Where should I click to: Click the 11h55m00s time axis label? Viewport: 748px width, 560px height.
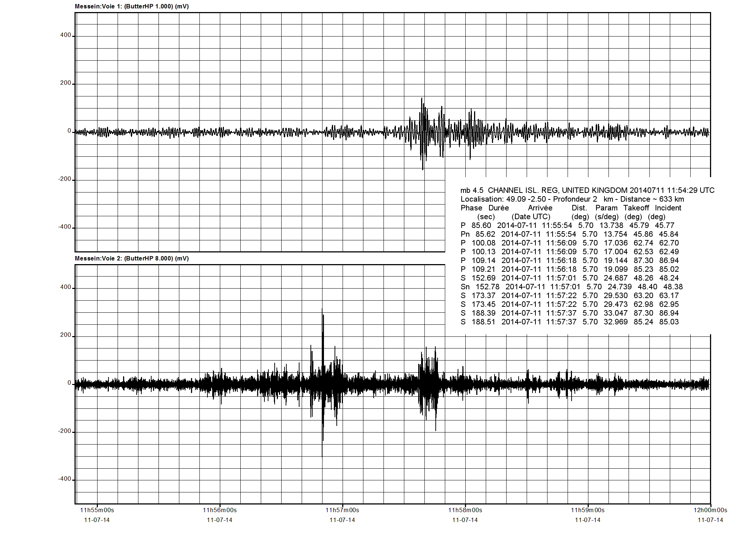click(97, 510)
